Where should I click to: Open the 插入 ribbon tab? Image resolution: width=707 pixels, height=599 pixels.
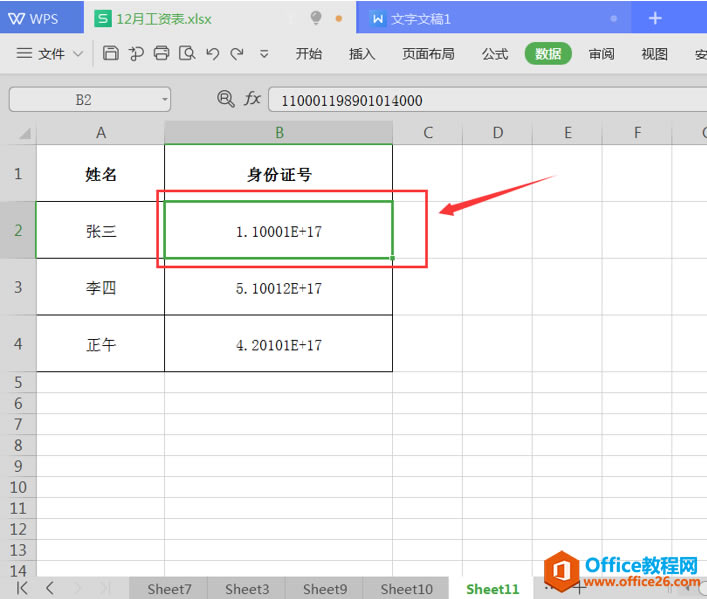[362, 54]
